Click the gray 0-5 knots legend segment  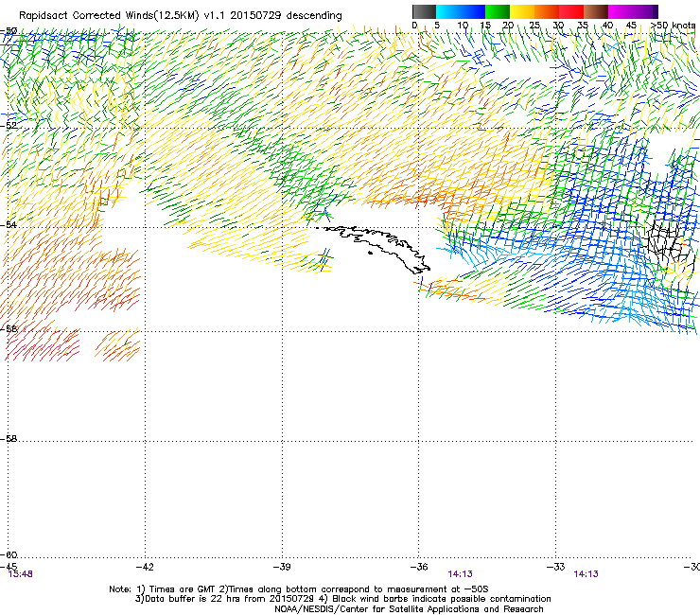point(424,11)
